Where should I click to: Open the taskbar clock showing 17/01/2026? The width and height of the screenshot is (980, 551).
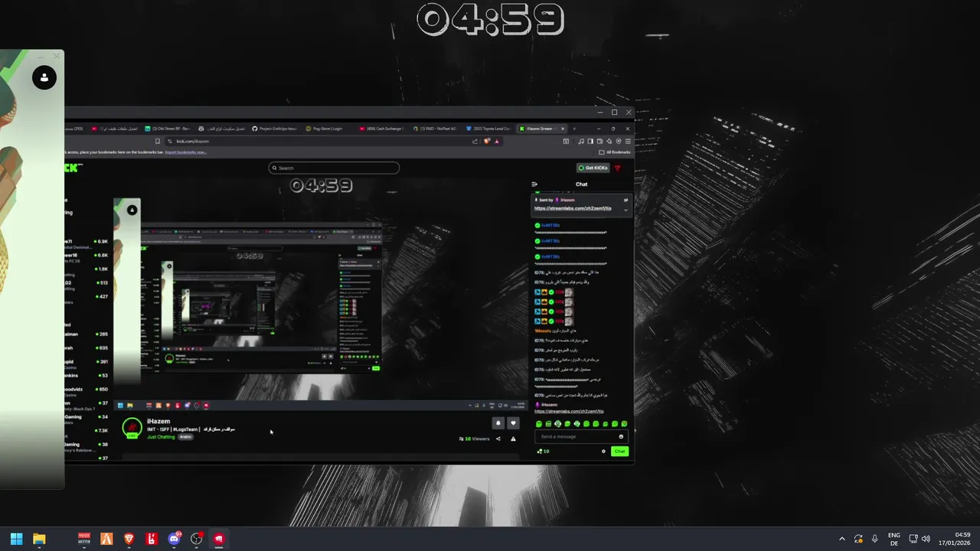[955, 539]
